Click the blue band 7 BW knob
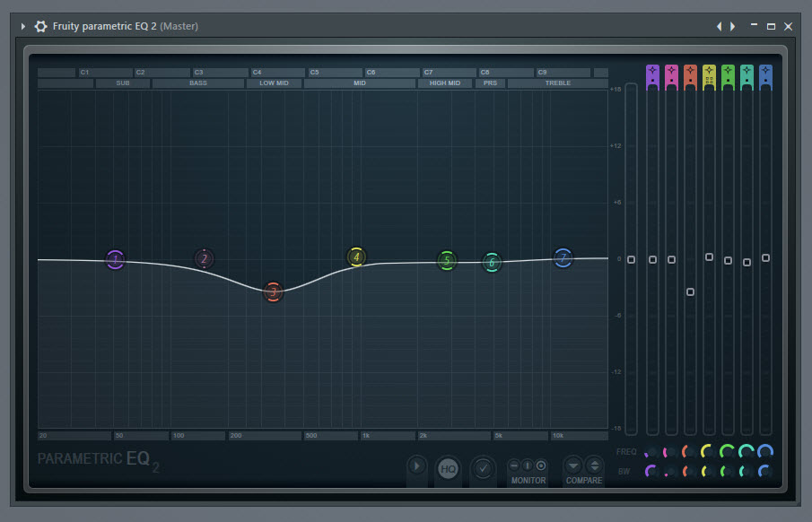This screenshot has width=812, height=522. (764, 471)
